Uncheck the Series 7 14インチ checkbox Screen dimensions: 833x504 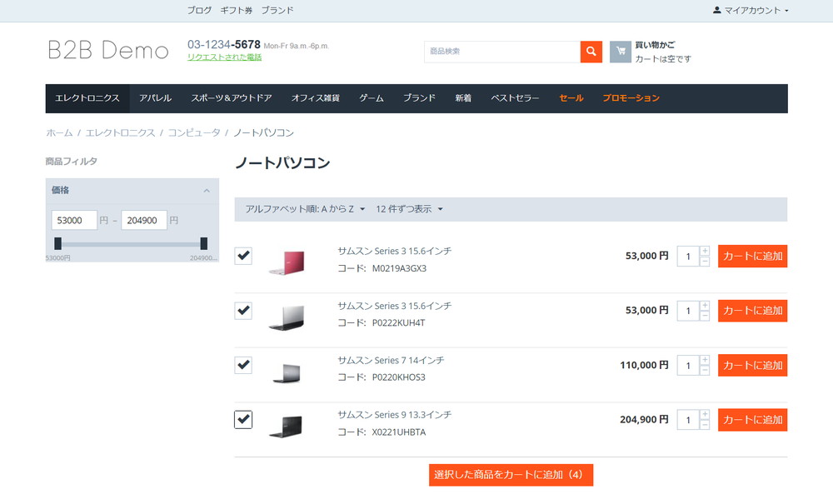(x=243, y=366)
